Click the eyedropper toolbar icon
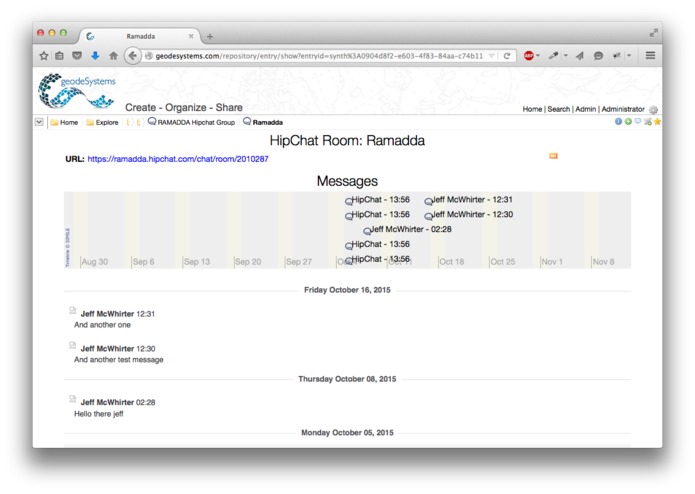 553,56
